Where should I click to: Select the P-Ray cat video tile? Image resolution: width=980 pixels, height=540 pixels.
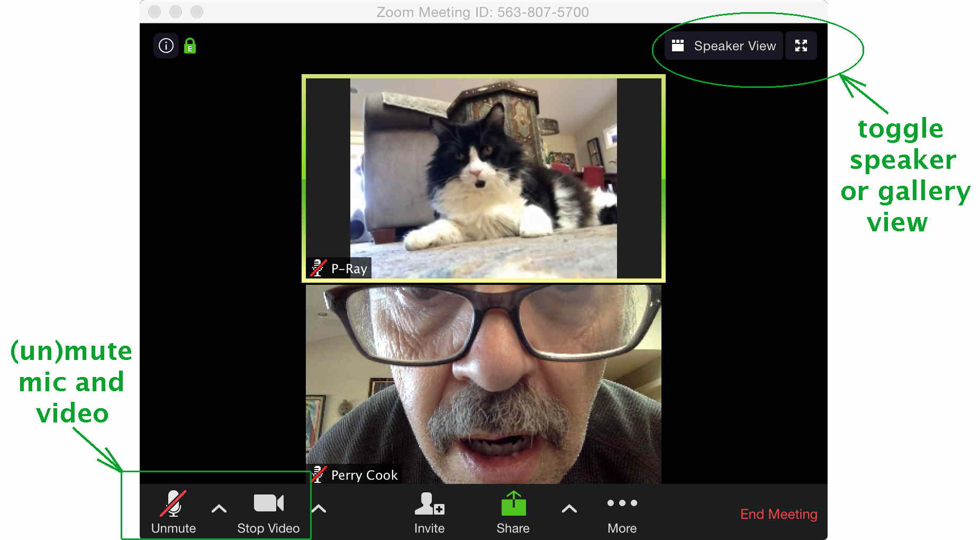coord(483,169)
